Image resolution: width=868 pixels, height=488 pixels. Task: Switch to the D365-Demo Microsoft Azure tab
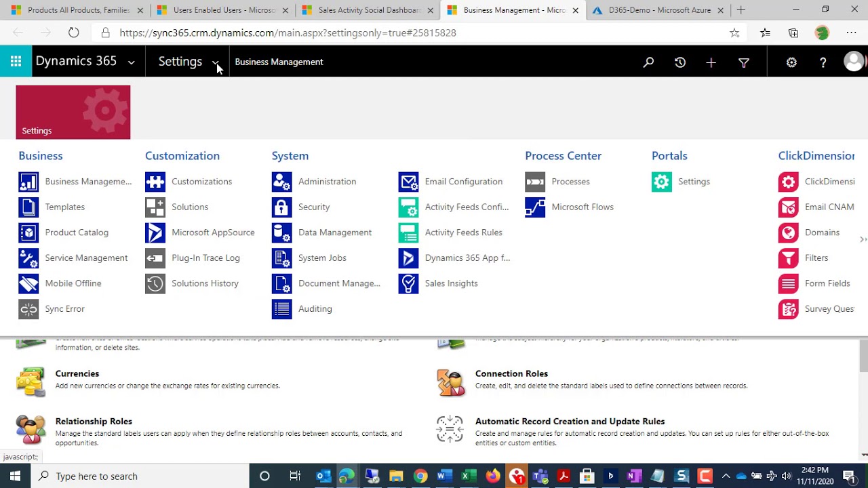click(658, 10)
